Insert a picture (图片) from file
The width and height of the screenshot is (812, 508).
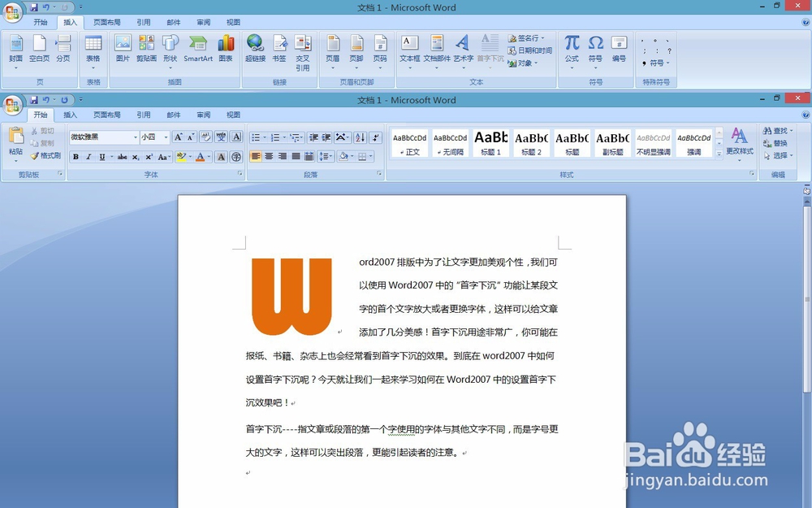[123, 49]
